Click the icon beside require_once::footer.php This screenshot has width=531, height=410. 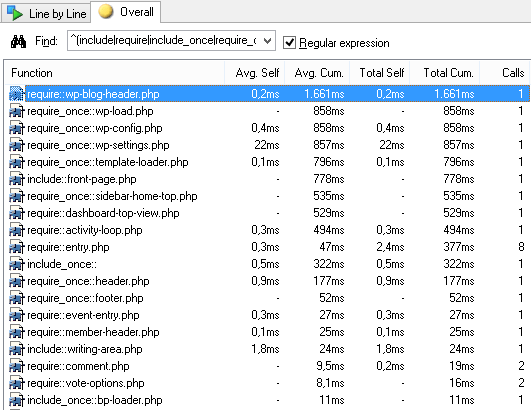pos(17,298)
